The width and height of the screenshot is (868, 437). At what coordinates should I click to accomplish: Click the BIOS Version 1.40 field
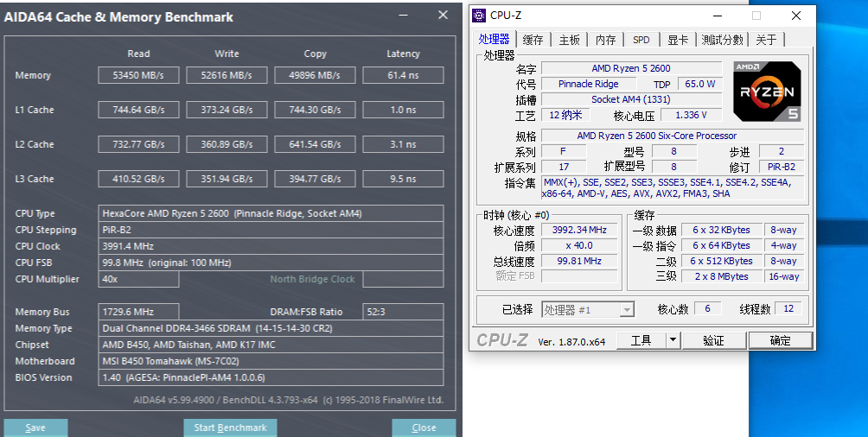(x=271, y=377)
